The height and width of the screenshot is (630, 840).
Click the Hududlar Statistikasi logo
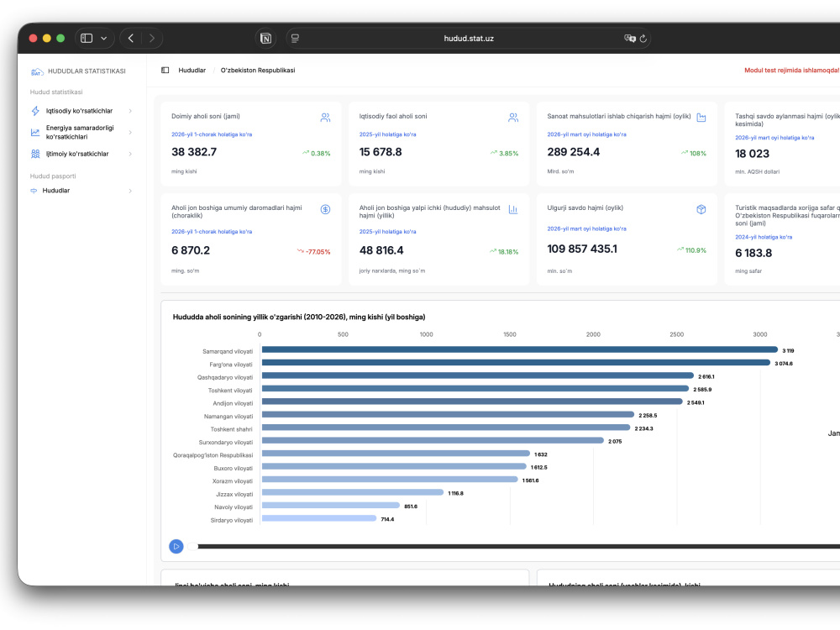tap(78, 71)
